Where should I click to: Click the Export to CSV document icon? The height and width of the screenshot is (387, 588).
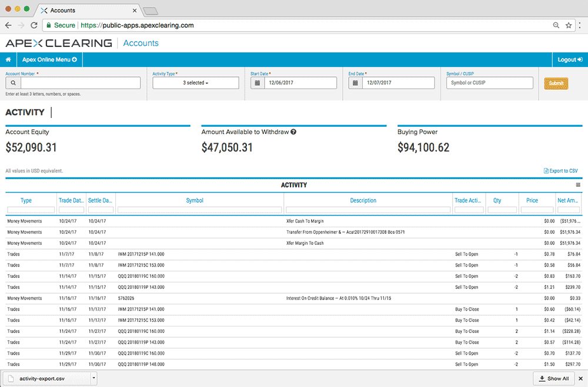(547, 170)
